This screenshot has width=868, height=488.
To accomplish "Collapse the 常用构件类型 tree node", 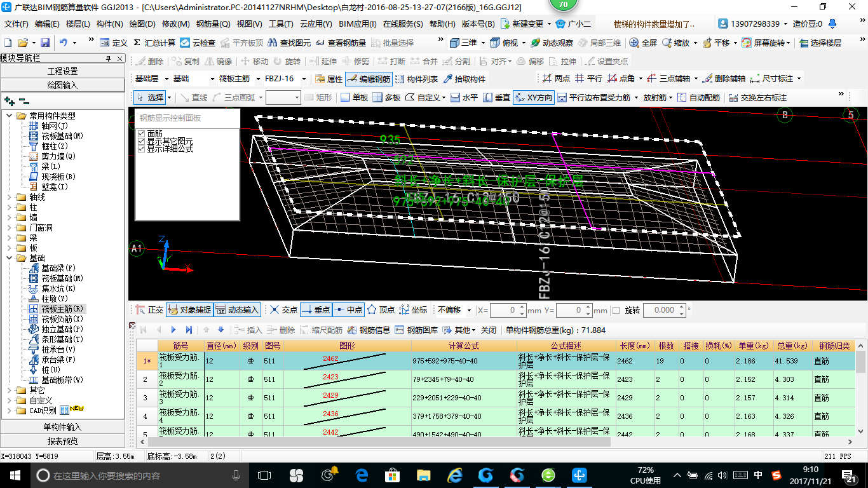I will (x=10, y=116).
